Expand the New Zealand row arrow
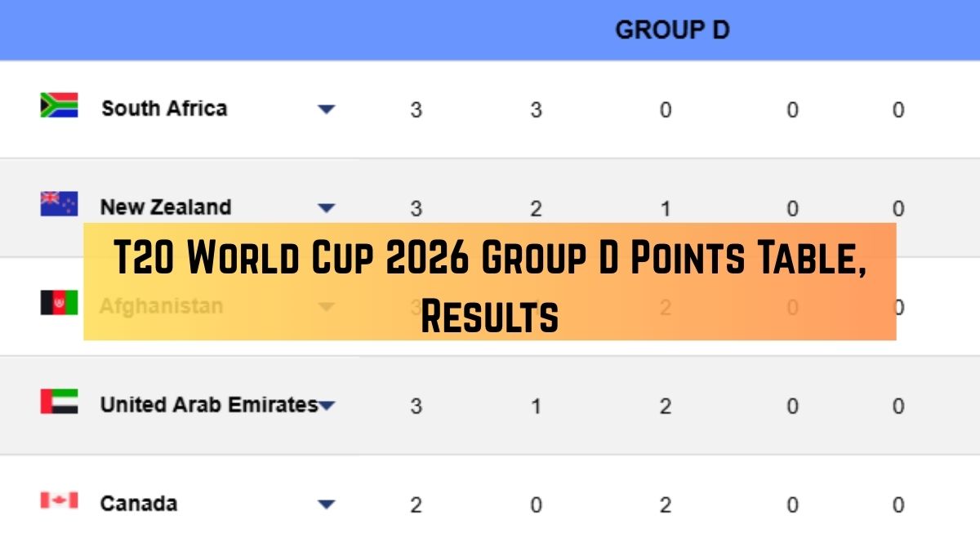The height and width of the screenshot is (551, 980). pos(327,208)
